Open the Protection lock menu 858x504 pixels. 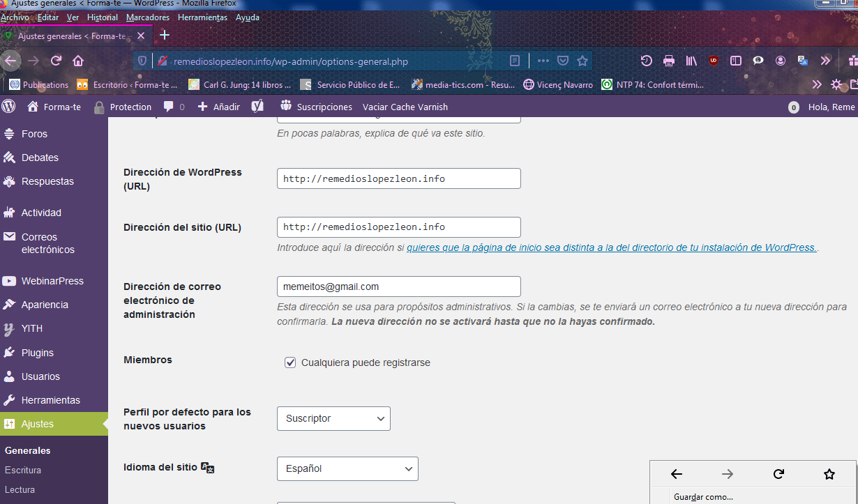click(122, 107)
